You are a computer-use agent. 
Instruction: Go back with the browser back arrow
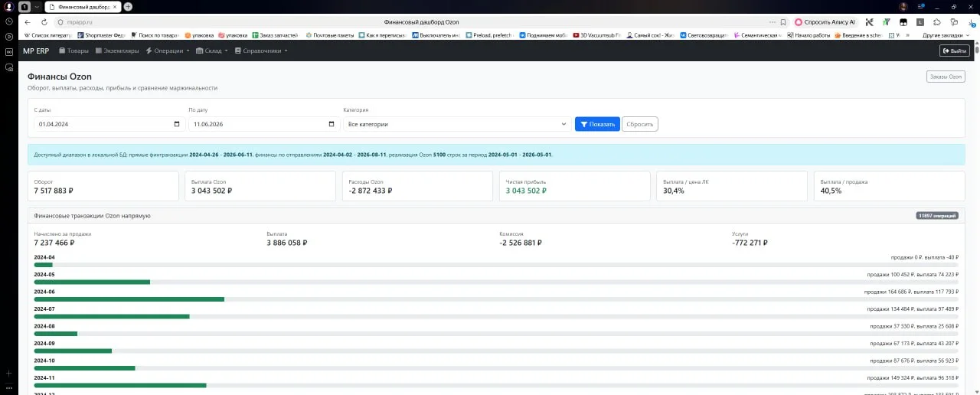click(28, 22)
